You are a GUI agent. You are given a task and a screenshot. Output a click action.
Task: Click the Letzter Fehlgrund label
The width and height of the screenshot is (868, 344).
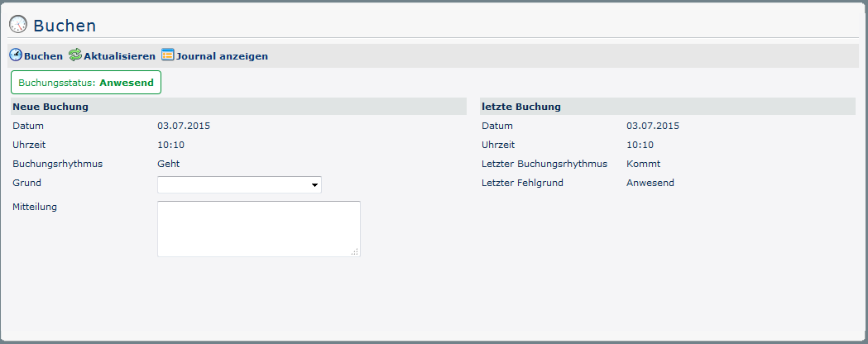522,183
